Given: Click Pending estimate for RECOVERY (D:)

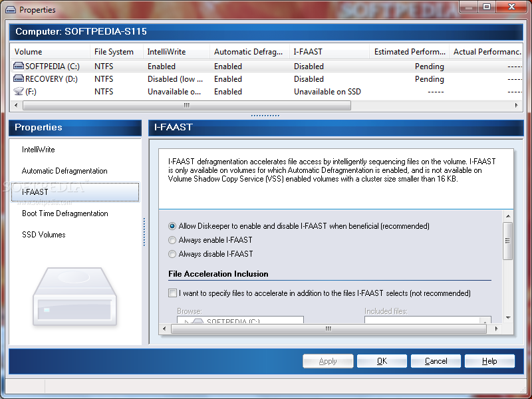Looking at the screenshot, I should coord(429,79).
